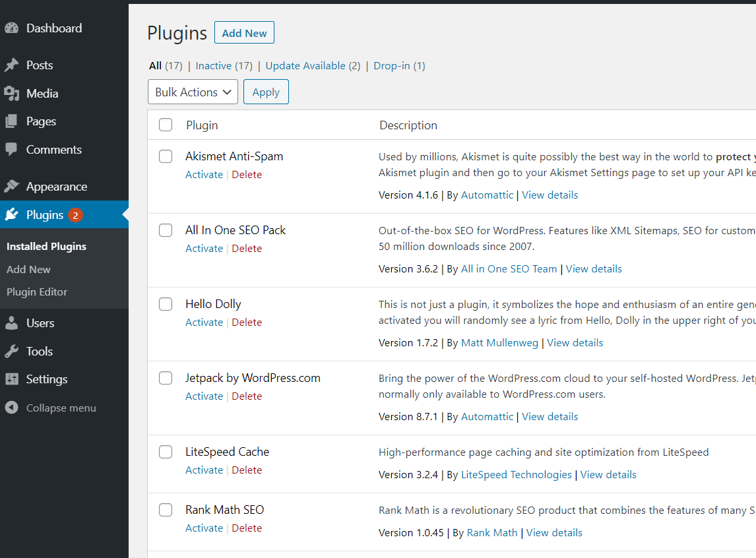The image size is (756, 558).
Task: Open Add New in the sidebar submenu
Action: 28,269
